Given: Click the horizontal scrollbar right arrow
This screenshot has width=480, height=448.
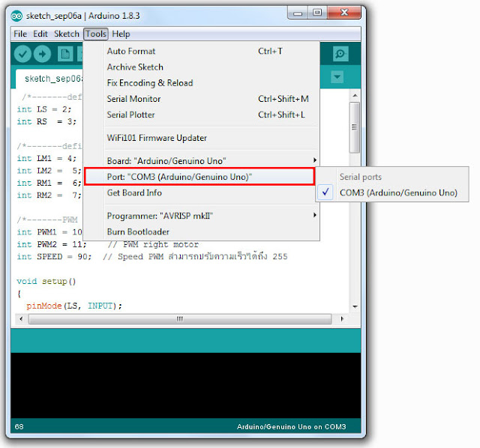Looking at the screenshot, I should [x=342, y=318].
